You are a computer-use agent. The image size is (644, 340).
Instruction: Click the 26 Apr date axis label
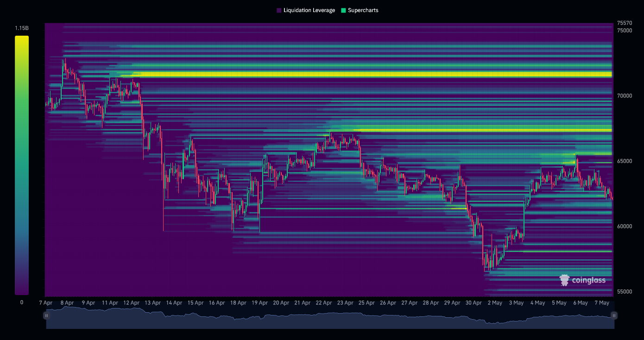click(x=388, y=303)
